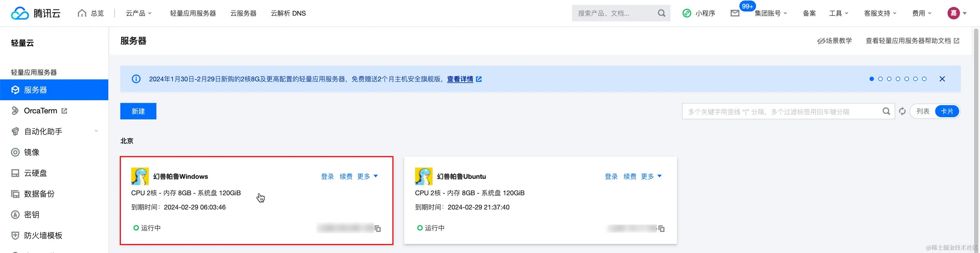Screen dimensions: 980x253
Task: Click the 密钥 sidebar icon
Action: point(15,214)
